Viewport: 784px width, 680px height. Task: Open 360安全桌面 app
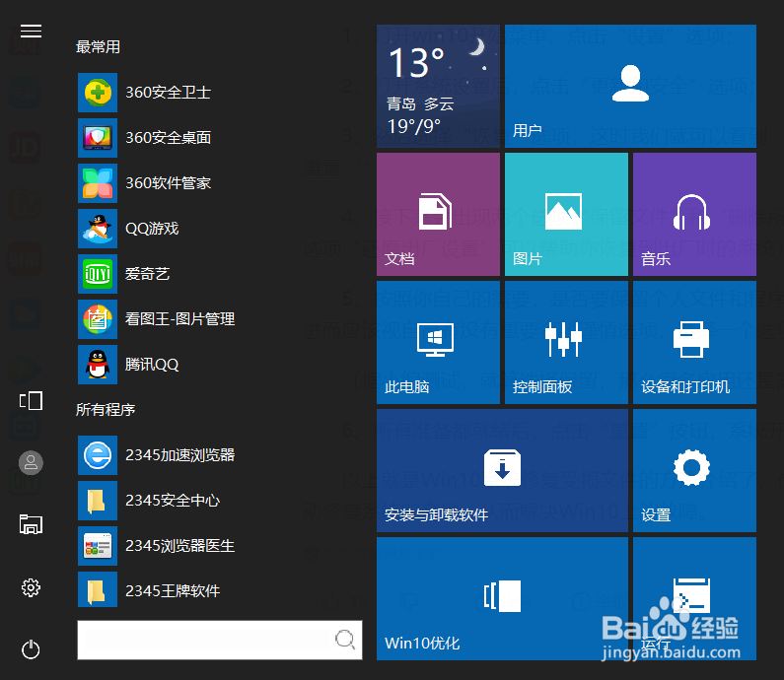(145, 138)
